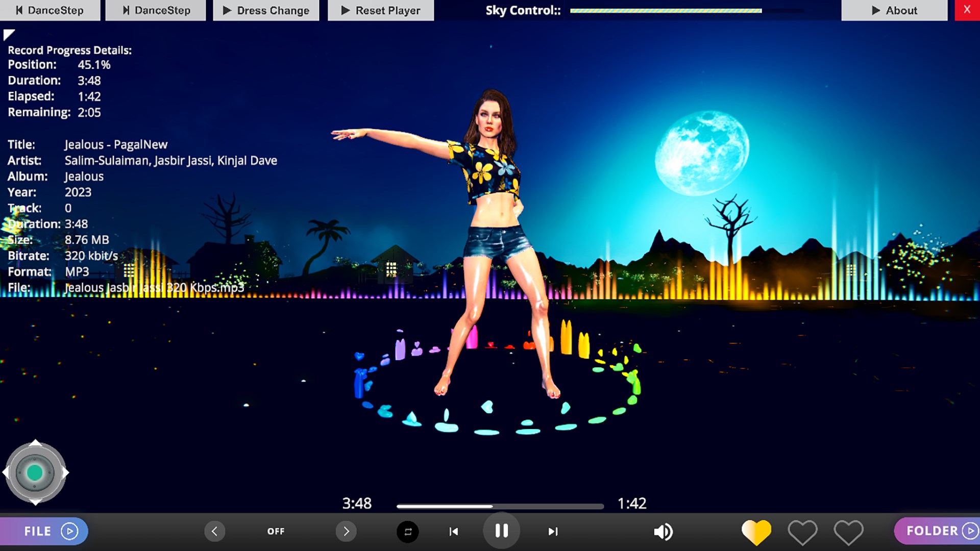Mute the volume speaker icon
This screenshot has width=980, height=551.
(x=663, y=532)
